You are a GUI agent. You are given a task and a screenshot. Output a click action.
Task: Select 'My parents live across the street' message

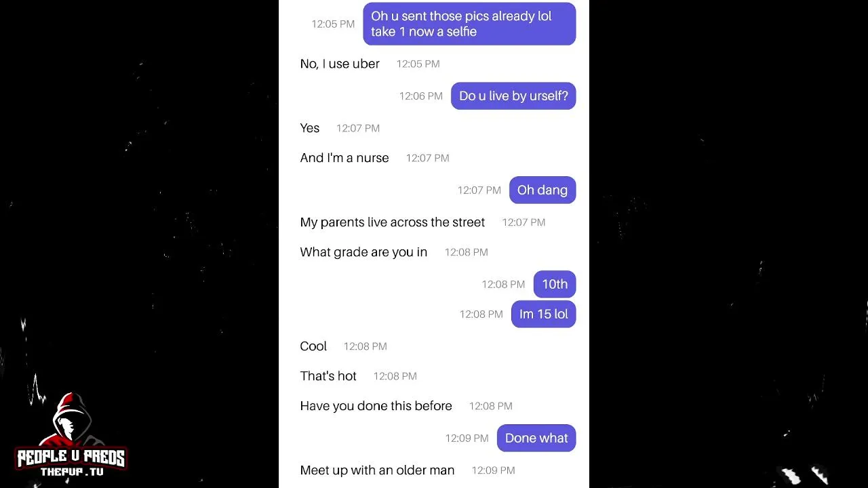[x=393, y=222]
